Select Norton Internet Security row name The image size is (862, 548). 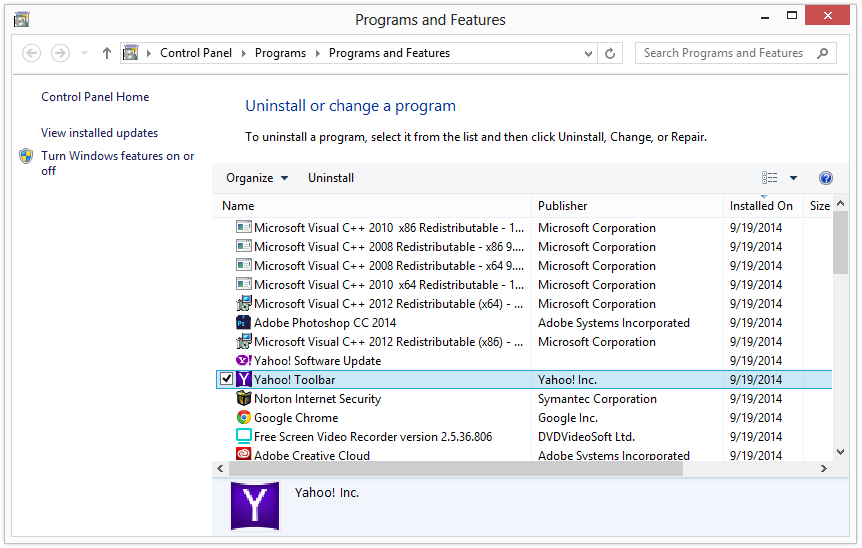[317, 399]
